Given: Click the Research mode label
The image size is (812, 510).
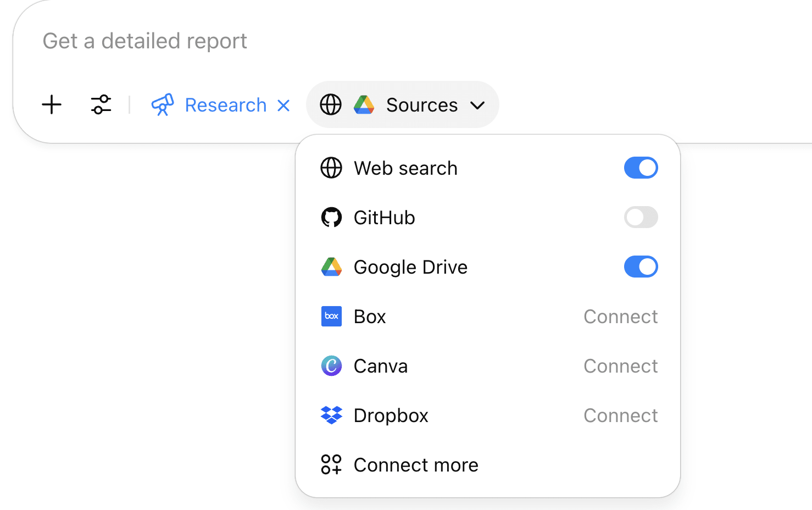Looking at the screenshot, I should coord(226,105).
